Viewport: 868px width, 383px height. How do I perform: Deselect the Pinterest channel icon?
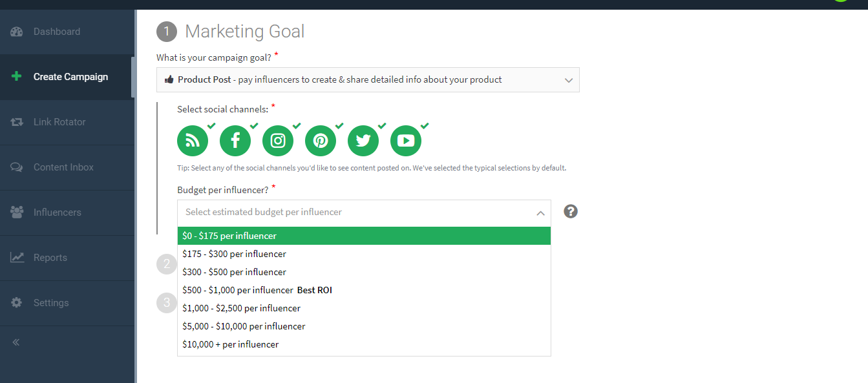(x=321, y=141)
